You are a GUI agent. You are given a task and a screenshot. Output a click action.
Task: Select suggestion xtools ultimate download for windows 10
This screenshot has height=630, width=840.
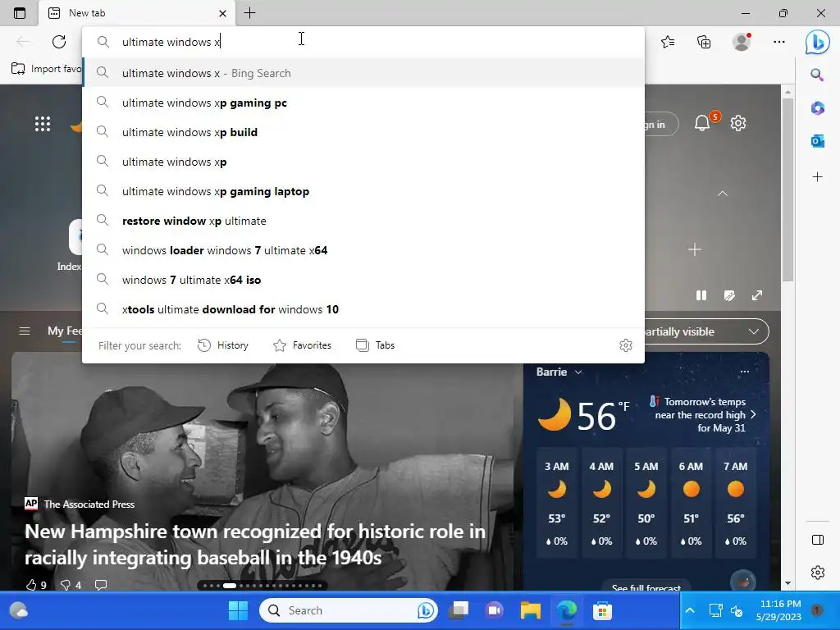[x=363, y=309]
